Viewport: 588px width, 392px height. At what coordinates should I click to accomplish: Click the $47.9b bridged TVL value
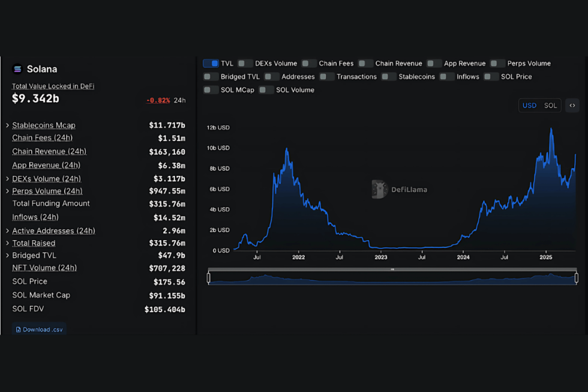click(x=172, y=256)
